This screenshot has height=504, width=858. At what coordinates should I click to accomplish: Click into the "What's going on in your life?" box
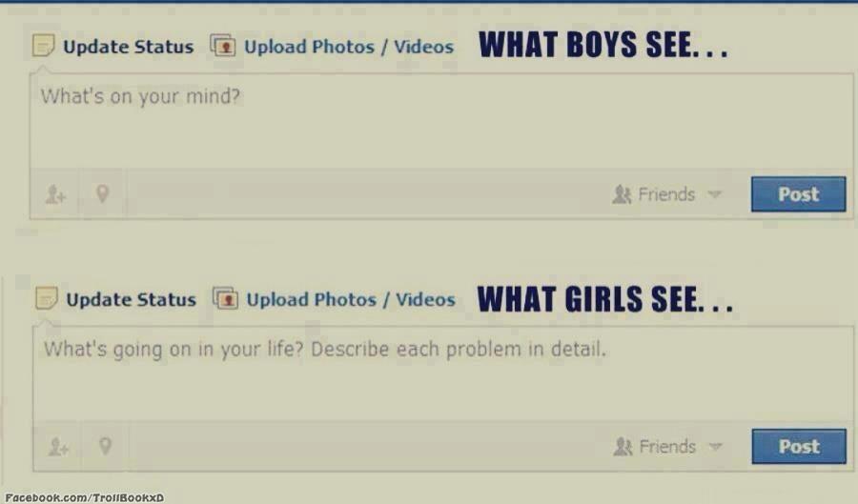pyautogui.click(x=443, y=373)
